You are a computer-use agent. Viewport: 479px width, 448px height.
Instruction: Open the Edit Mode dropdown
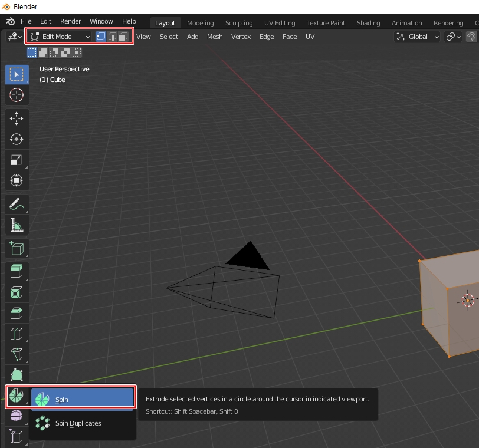click(x=61, y=37)
